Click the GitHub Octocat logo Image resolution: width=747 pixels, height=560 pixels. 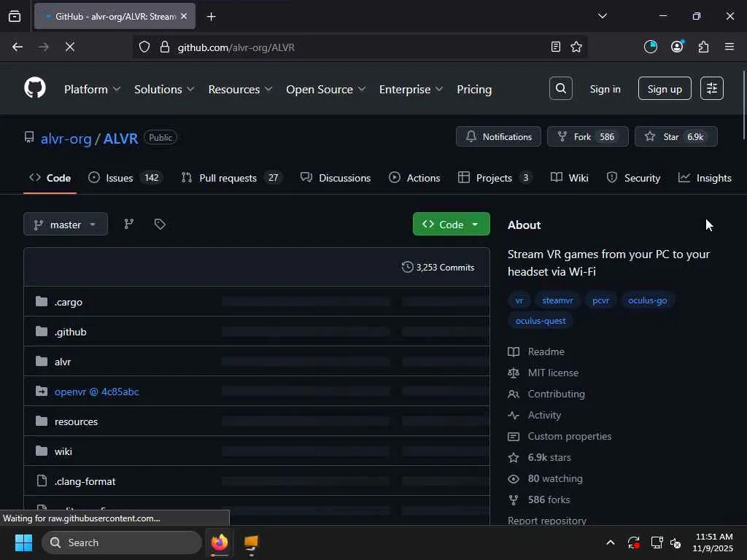pyautogui.click(x=35, y=88)
